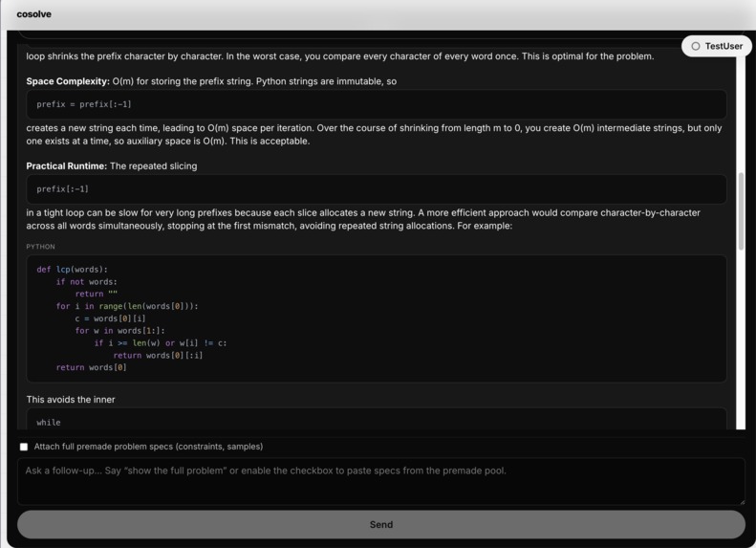The image size is (756, 548).
Task: Click the line starting 'loop shrinks the prefix'
Action: tap(340, 56)
